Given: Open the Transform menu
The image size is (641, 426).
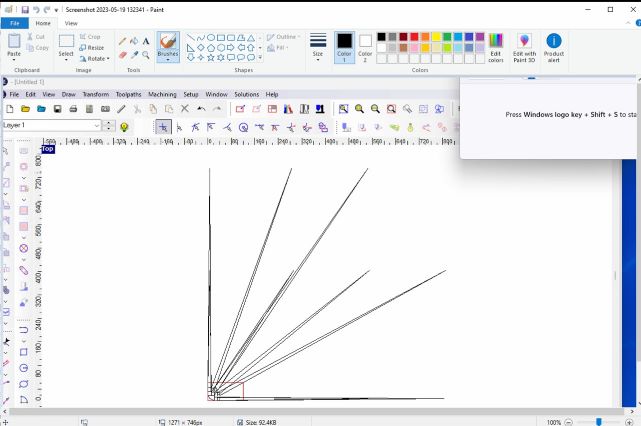Looking at the screenshot, I should point(96,94).
